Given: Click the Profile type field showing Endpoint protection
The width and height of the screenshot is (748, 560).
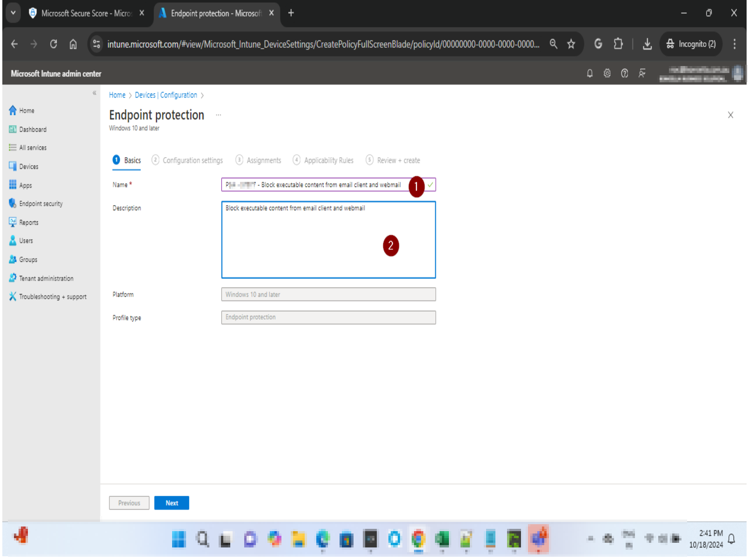Looking at the screenshot, I should coord(328,317).
